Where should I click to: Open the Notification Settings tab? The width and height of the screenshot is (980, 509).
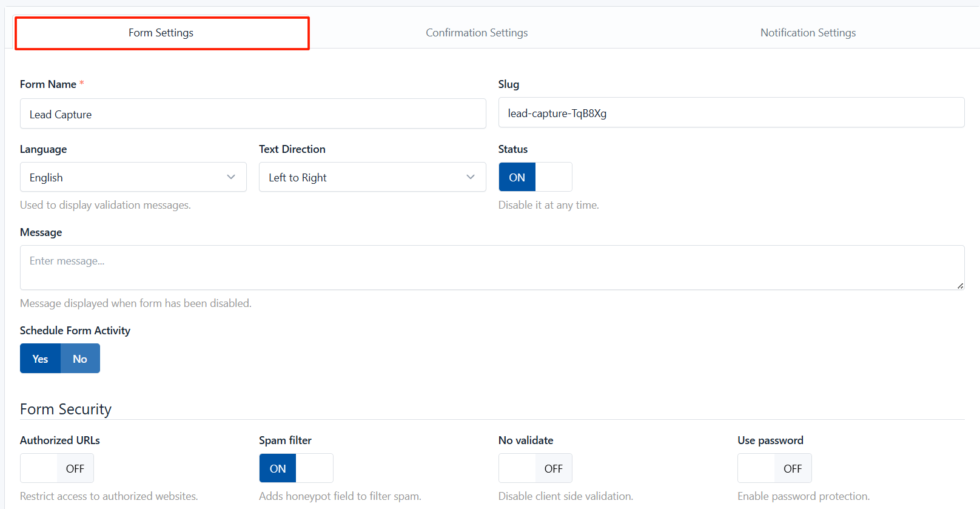tap(808, 33)
